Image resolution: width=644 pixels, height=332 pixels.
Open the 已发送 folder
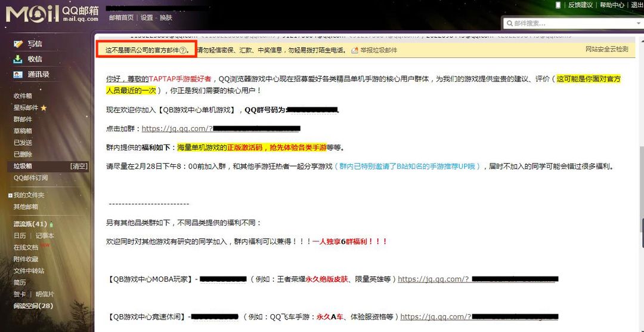[x=23, y=143]
